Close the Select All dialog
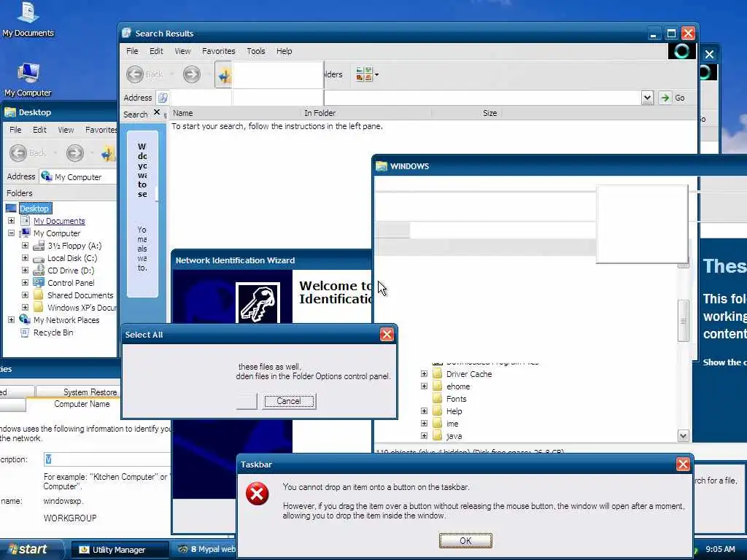 click(387, 334)
